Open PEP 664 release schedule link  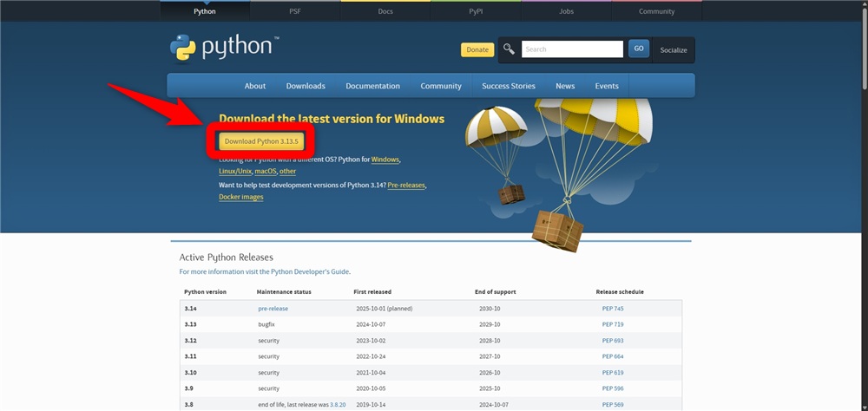click(613, 356)
